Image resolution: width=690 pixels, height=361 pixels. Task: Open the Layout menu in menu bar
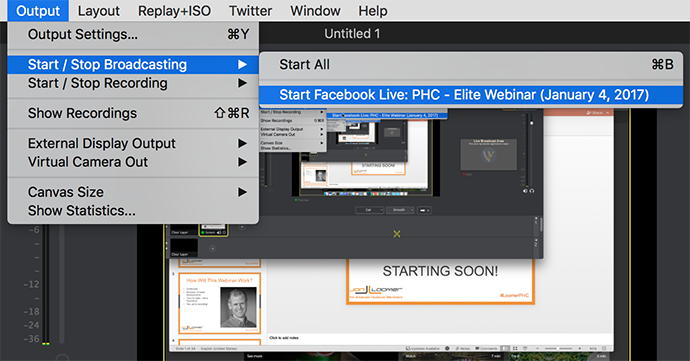click(x=99, y=11)
